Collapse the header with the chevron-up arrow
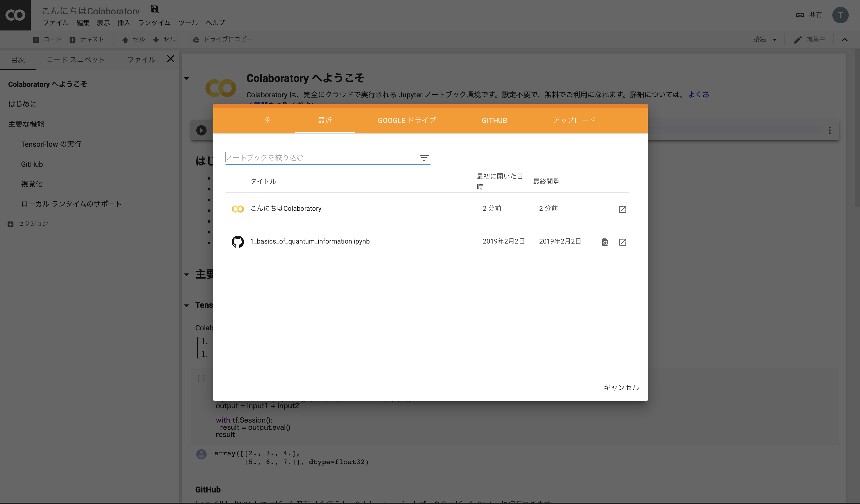This screenshot has height=504, width=860. coord(845,39)
